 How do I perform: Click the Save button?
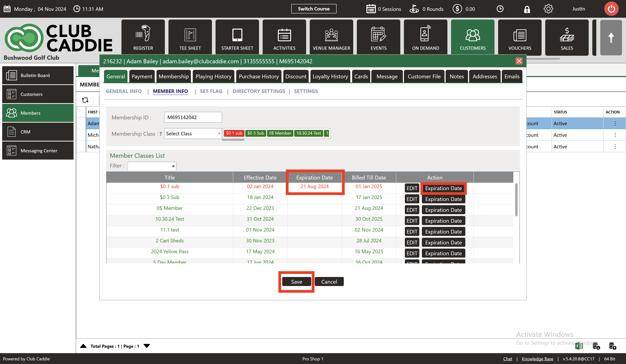296,282
